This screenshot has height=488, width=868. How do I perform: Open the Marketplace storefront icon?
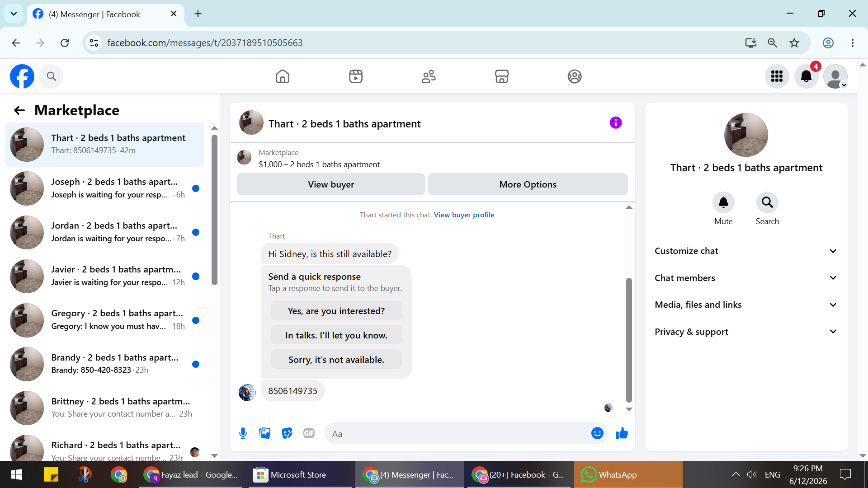[502, 76]
